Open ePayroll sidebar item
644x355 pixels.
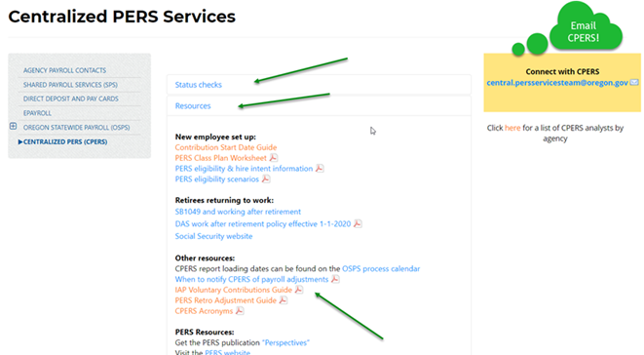(37, 113)
